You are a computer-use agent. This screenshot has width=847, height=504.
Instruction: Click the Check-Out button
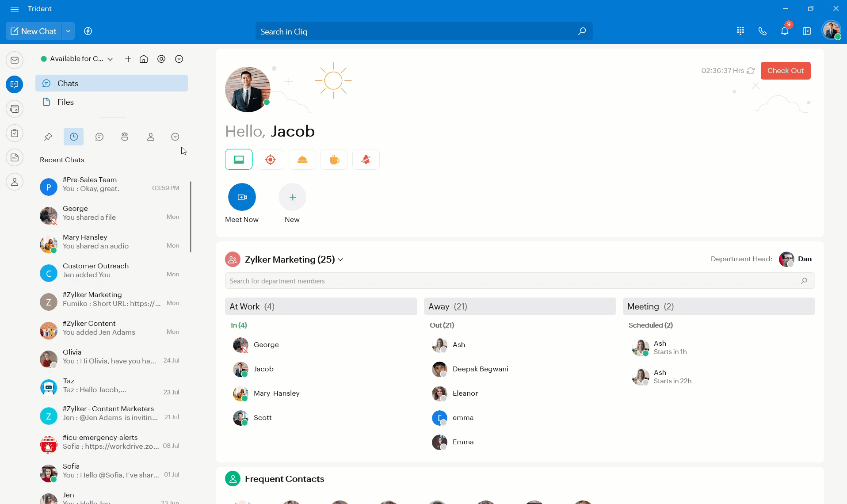(786, 71)
